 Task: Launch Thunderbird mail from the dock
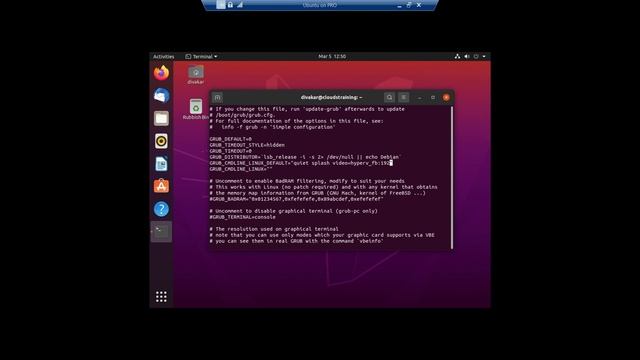pos(161,96)
